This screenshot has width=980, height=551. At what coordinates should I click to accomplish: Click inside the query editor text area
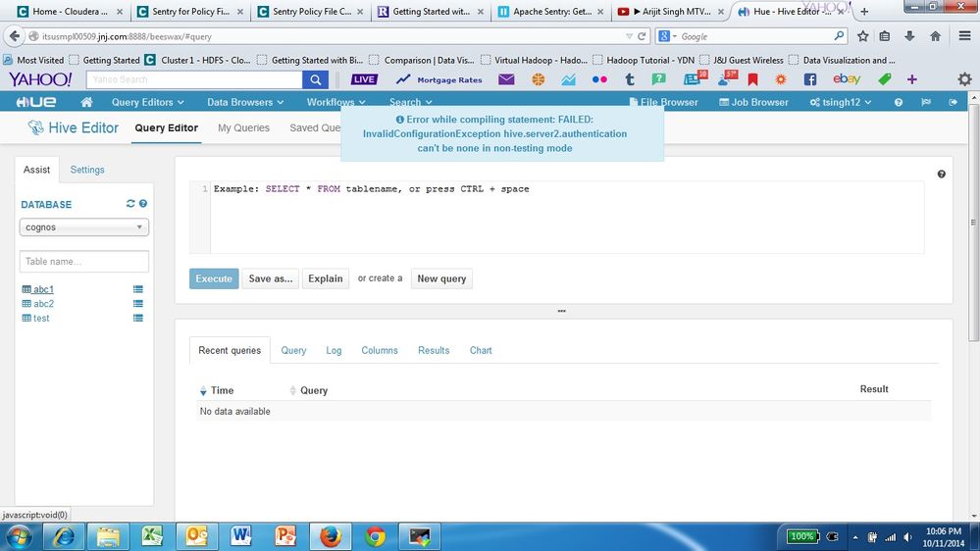pyautogui.click(x=567, y=218)
